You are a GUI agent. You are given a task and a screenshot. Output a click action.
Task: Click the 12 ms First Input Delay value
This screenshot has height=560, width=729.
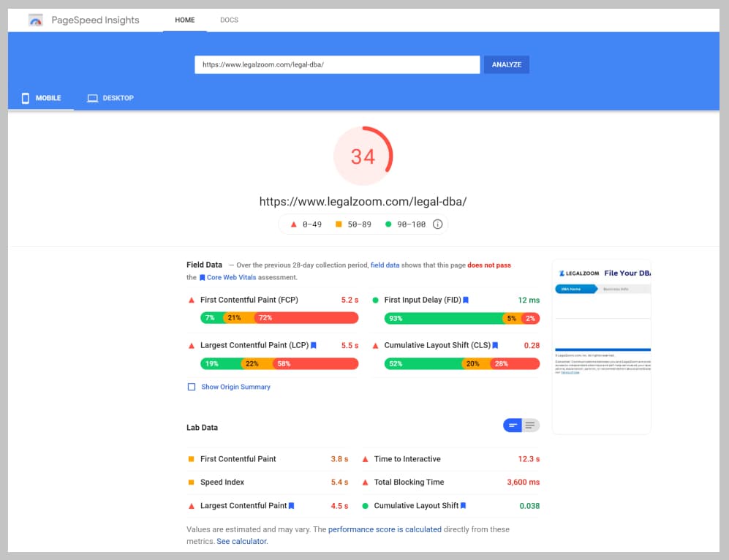(529, 300)
